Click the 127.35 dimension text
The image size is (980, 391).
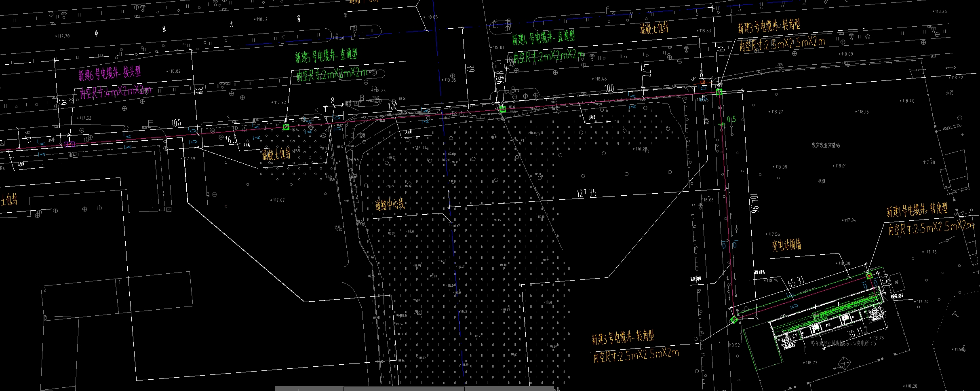pyautogui.click(x=586, y=193)
